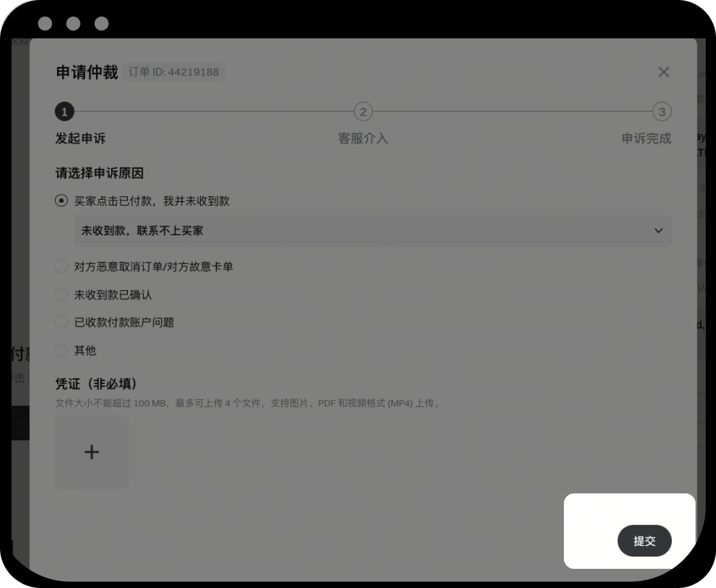Click the 发起申诉 step label
Screen dimensions: 716x588
[81, 138]
